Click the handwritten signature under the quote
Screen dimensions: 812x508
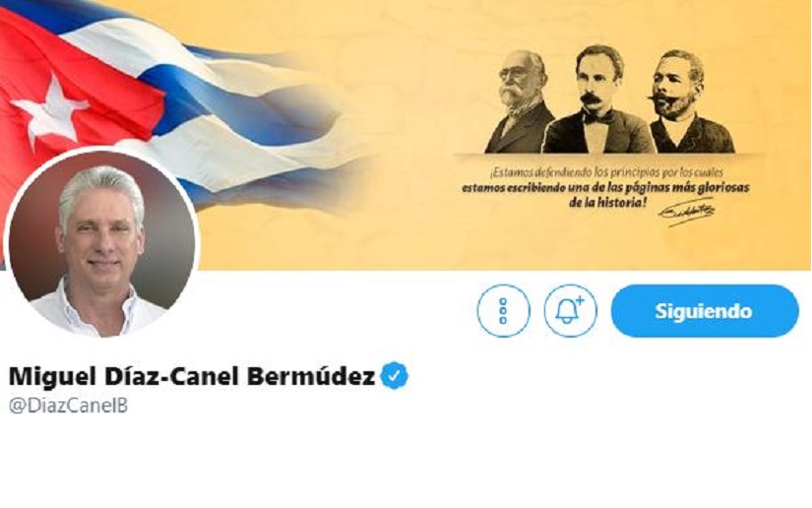point(687,212)
